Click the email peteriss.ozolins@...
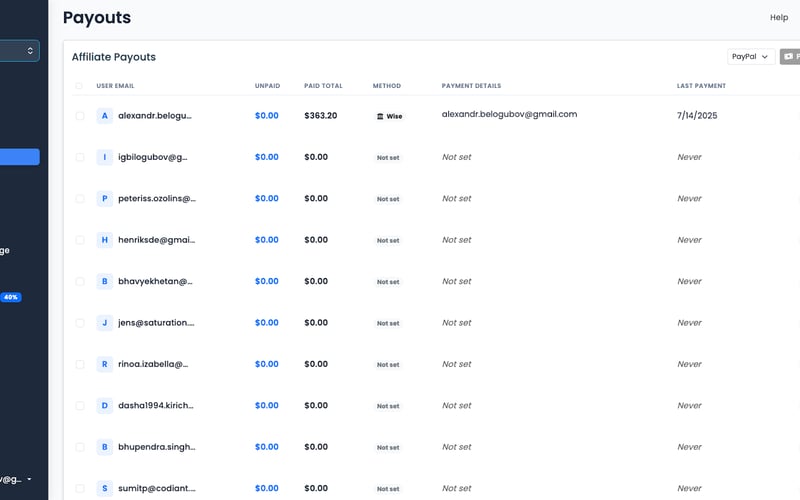Screen dimensions: 800x500 (x=157, y=198)
